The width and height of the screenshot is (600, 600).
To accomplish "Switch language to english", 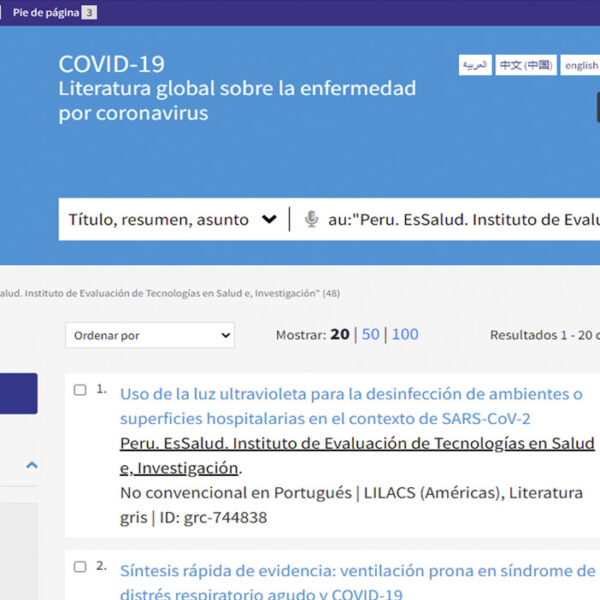I will pyautogui.click(x=580, y=65).
